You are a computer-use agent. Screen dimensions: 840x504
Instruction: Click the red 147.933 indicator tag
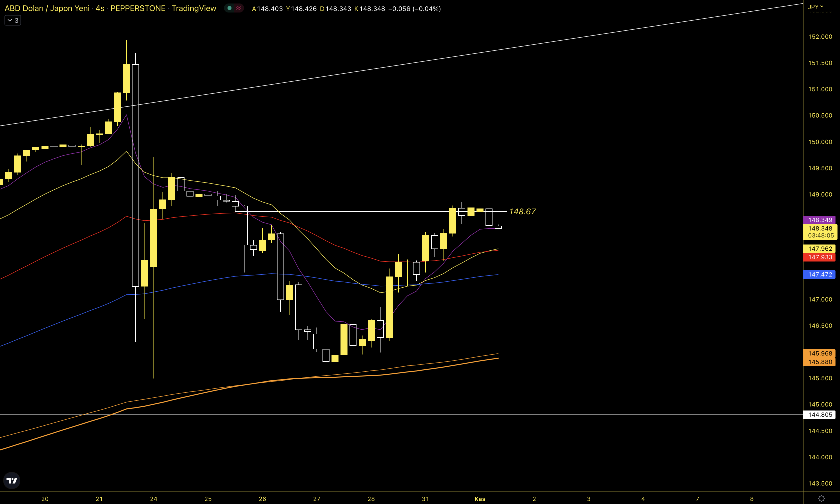click(820, 257)
